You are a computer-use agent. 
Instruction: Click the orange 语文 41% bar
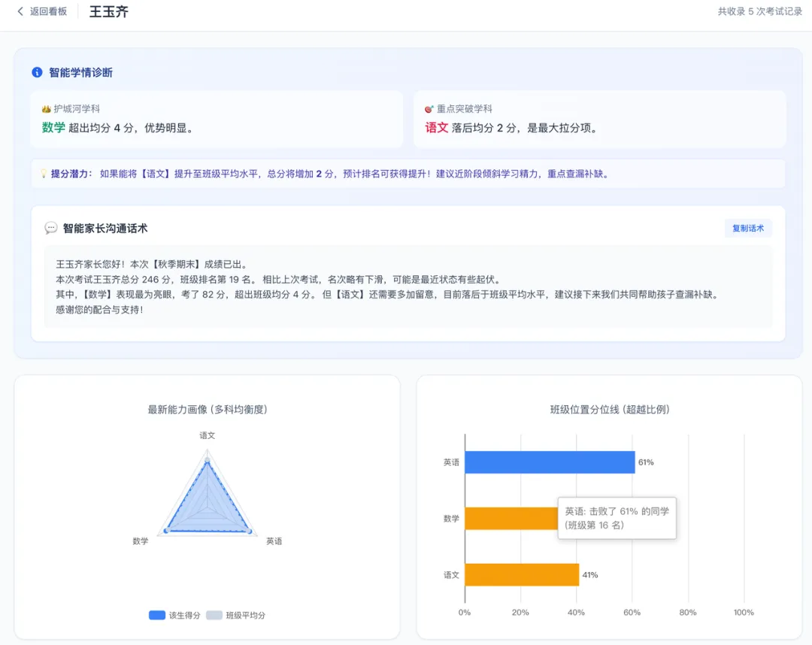(x=522, y=574)
